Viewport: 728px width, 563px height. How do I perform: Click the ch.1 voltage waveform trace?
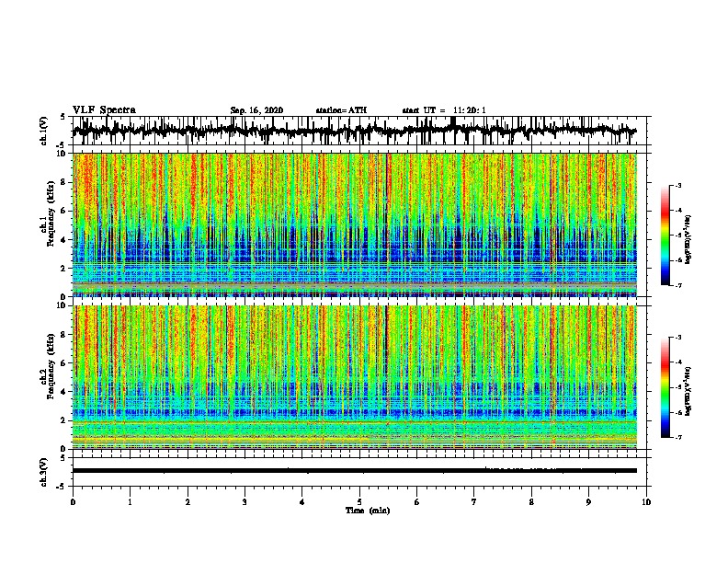pyautogui.click(x=355, y=131)
